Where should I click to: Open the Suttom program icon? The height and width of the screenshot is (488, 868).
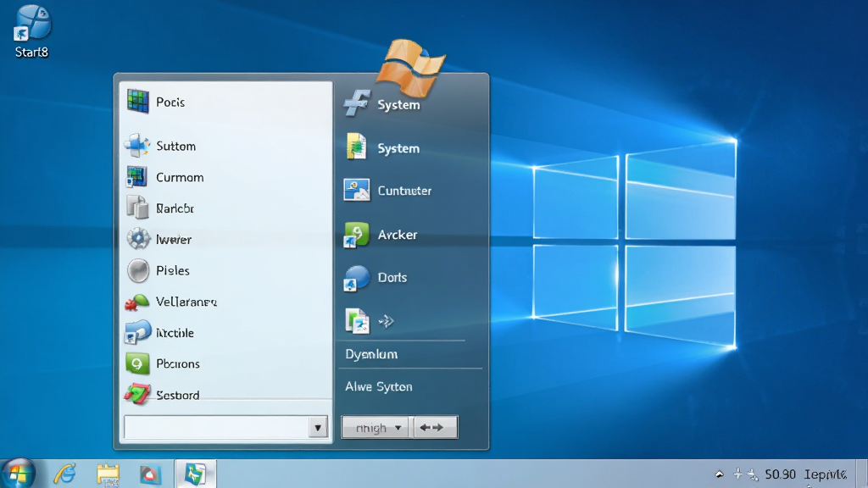tap(136, 146)
